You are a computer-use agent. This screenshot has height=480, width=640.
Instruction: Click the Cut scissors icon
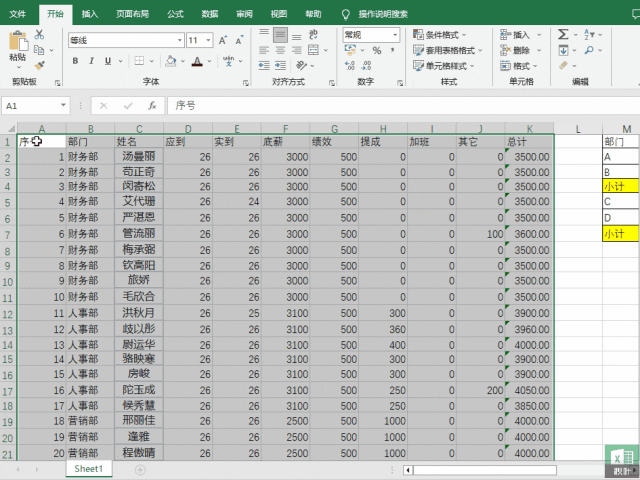39,35
